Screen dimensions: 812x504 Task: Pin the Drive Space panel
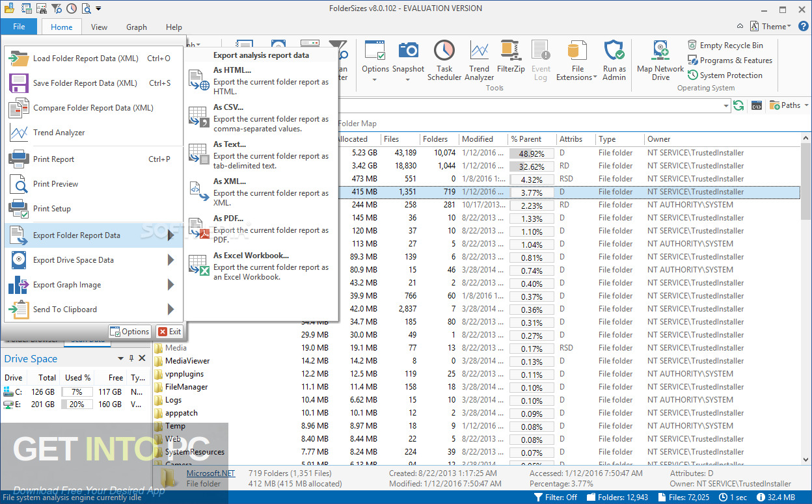pos(131,358)
